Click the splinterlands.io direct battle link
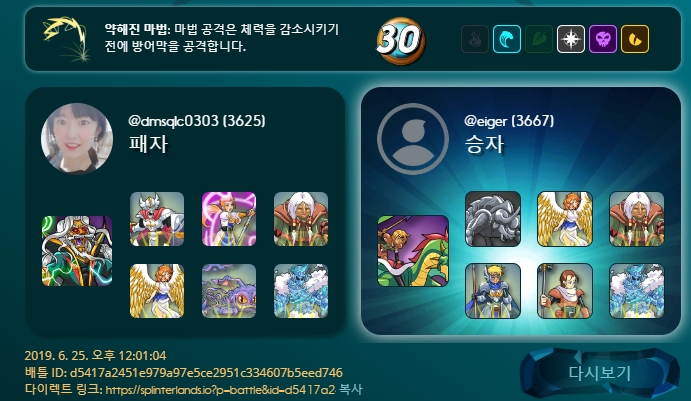Screen dimensions: 691x401 [220, 390]
